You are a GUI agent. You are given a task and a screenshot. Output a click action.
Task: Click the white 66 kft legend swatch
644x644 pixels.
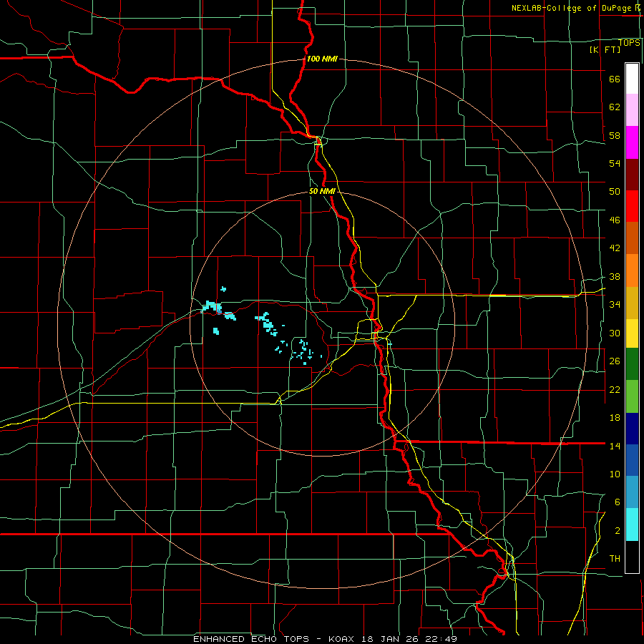tap(632, 79)
